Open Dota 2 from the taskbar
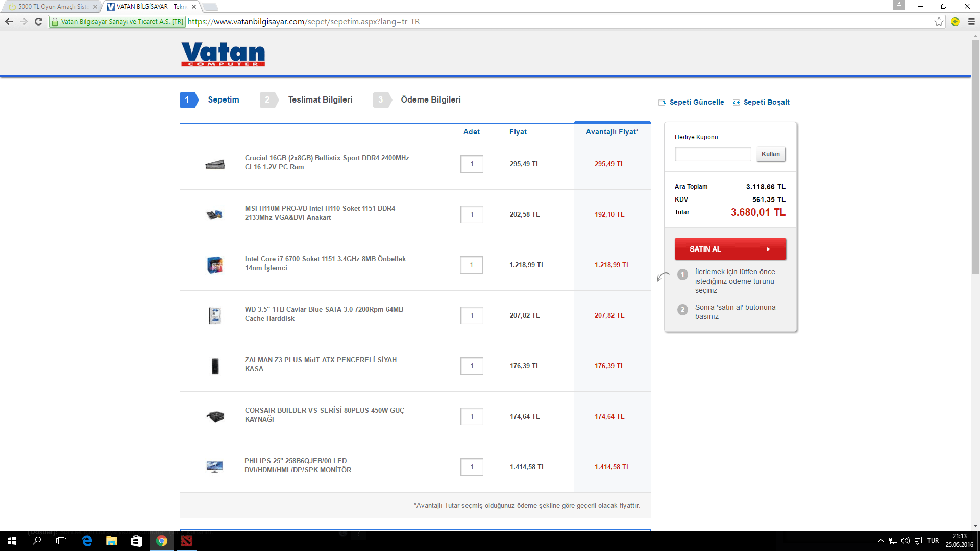This screenshot has width=980, height=551. click(187, 541)
